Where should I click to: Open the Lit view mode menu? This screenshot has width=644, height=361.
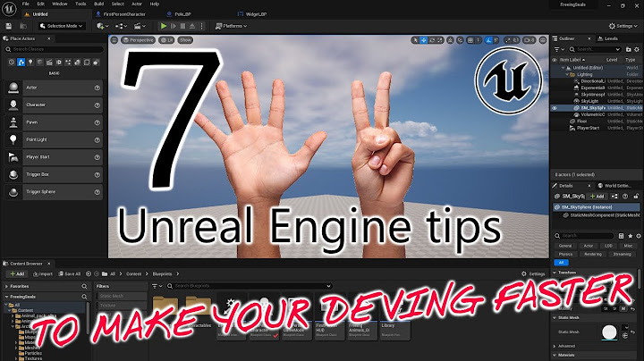[x=166, y=40]
